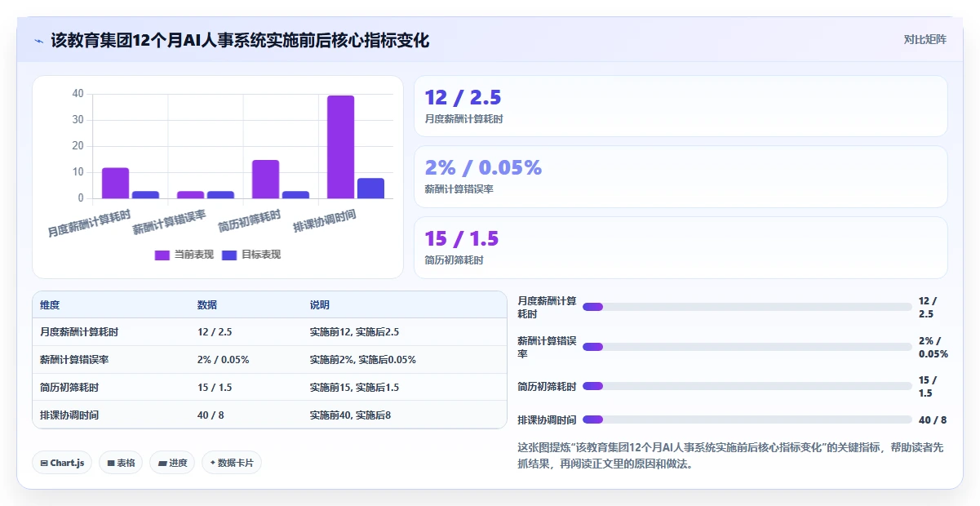
Task: Click the 数据 table column header
Action: (207, 305)
